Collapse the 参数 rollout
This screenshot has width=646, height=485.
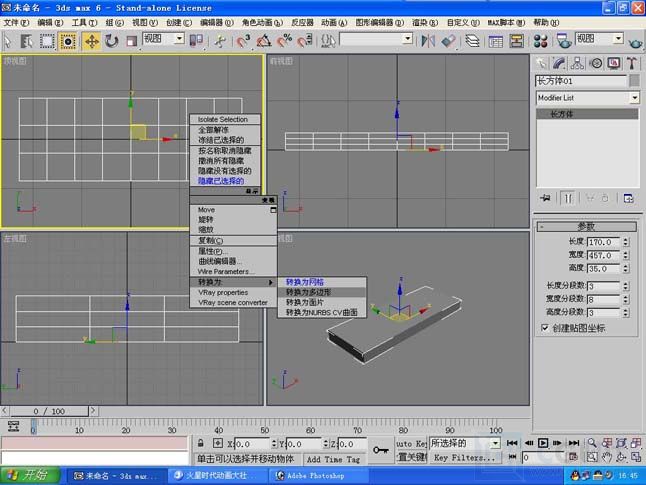(587, 226)
